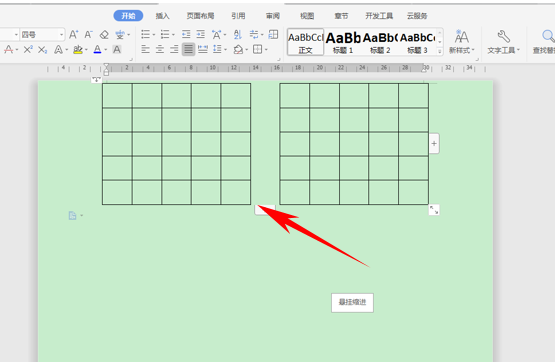555x362 pixels.
Task: Open the font name dropdown arrow
Action: pyautogui.click(x=16, y=35)
